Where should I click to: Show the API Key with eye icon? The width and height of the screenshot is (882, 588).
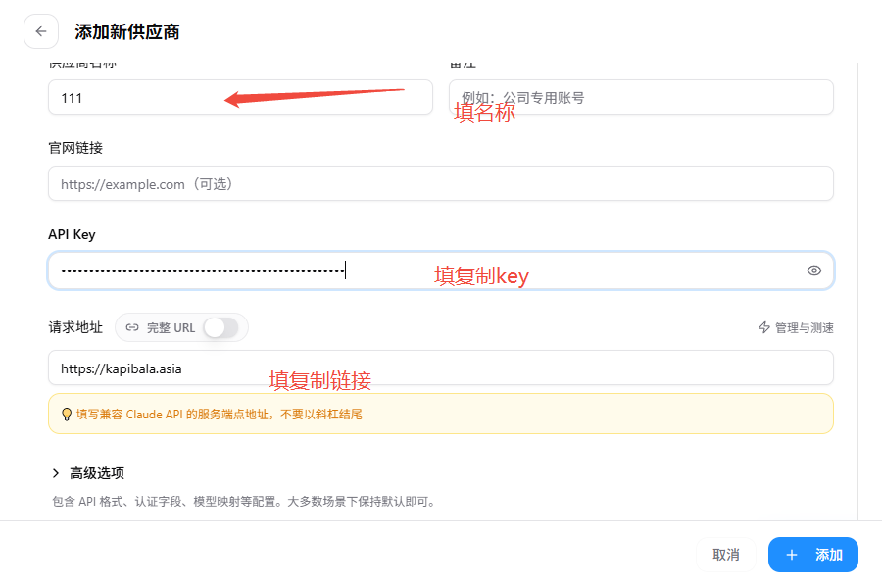[813, 270]
